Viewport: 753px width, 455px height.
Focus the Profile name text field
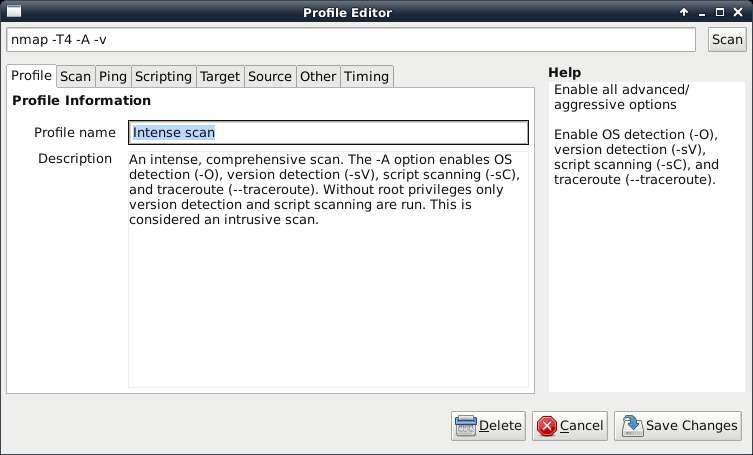[x=328, y=133]
